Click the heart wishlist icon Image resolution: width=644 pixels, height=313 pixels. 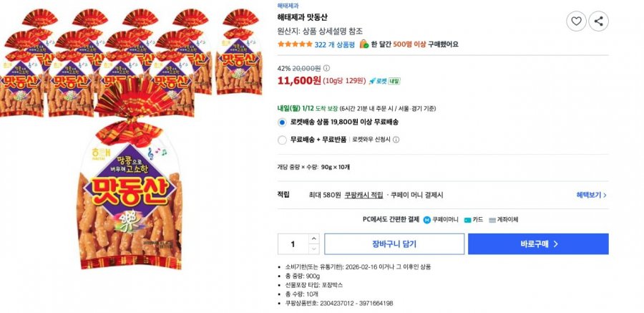point(577,21)
